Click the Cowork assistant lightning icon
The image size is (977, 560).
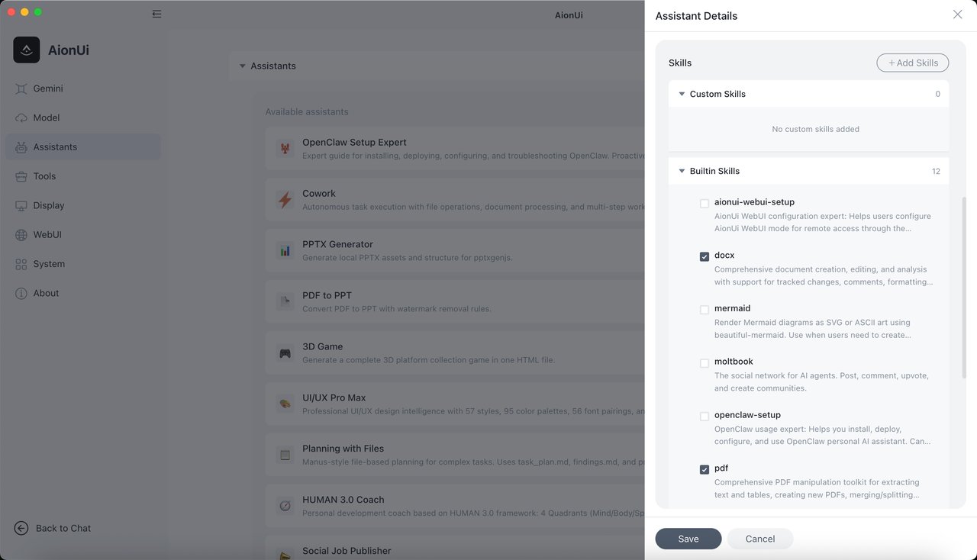tap(285, 199)
